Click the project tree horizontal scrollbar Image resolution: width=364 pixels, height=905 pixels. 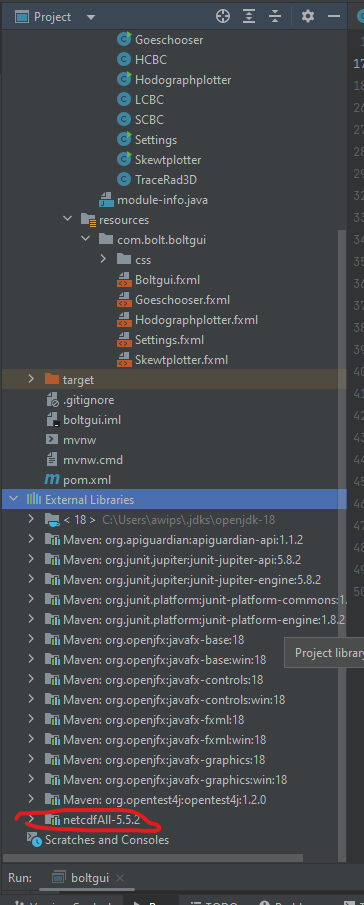click(x=152, y=858)
